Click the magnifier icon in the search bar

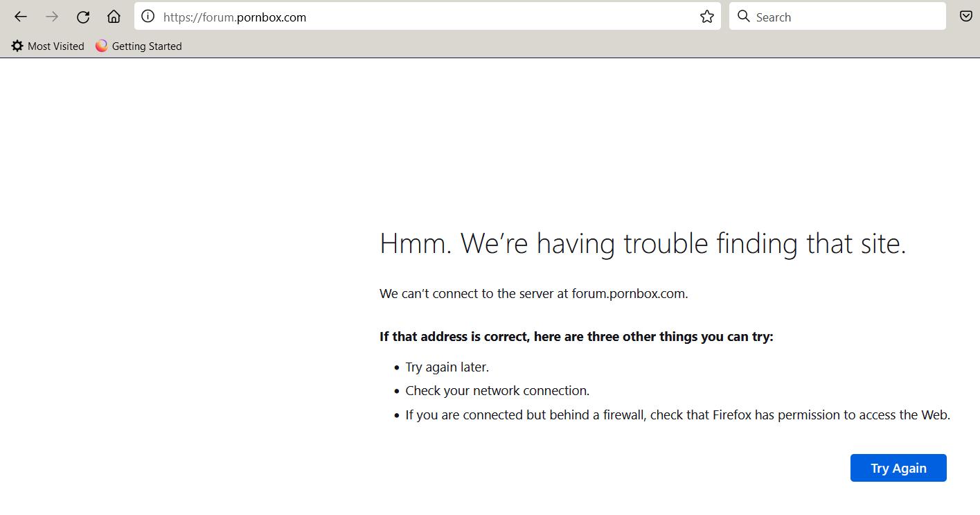click(744, 17)
